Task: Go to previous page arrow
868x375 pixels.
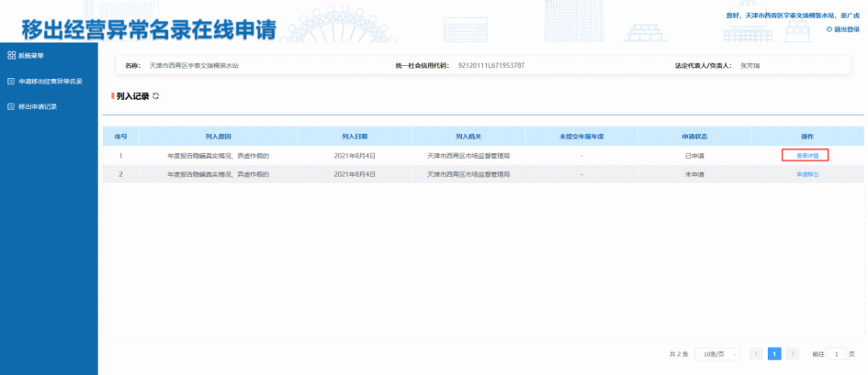Action: pos(756,353)
